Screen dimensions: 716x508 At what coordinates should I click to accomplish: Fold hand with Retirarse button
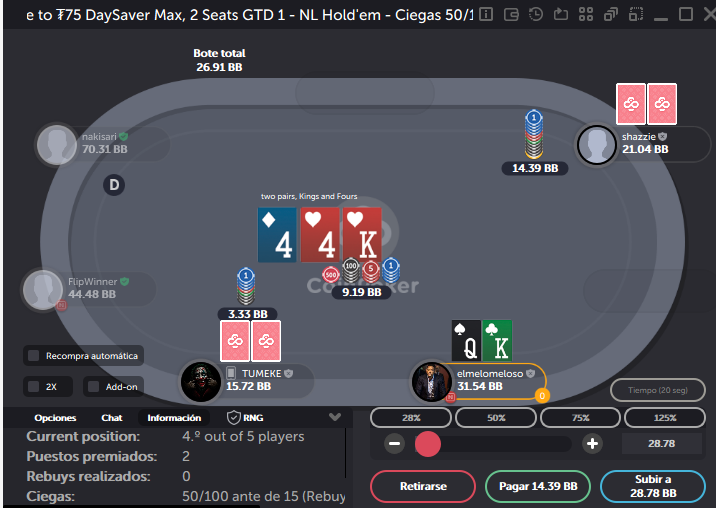pyautogui.click(x=423, y=486)
